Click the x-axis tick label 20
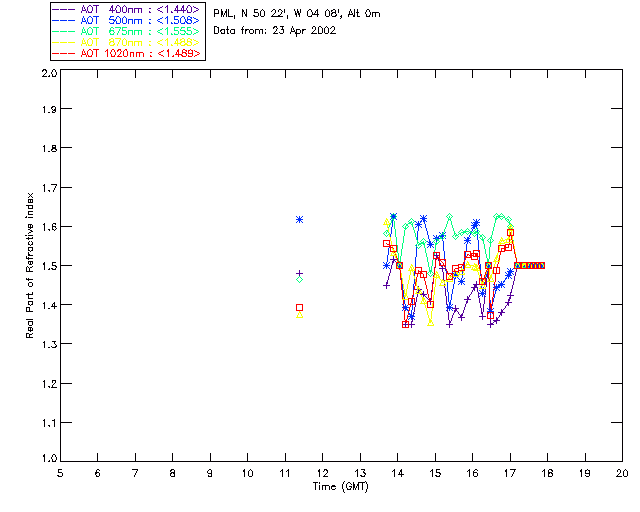The width and height of the screenshot is (640, 512). coord(622,473)
